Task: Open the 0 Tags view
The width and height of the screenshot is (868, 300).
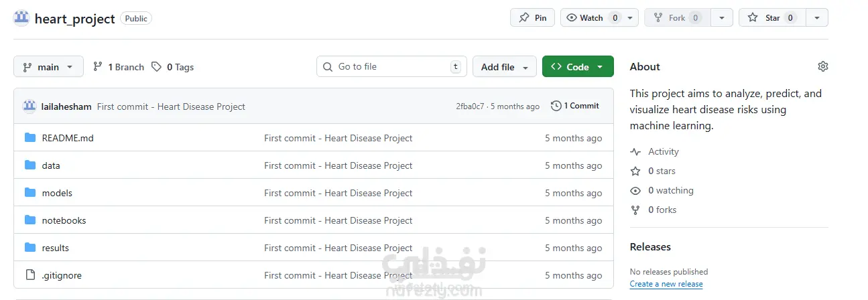Action: point(173,67)
